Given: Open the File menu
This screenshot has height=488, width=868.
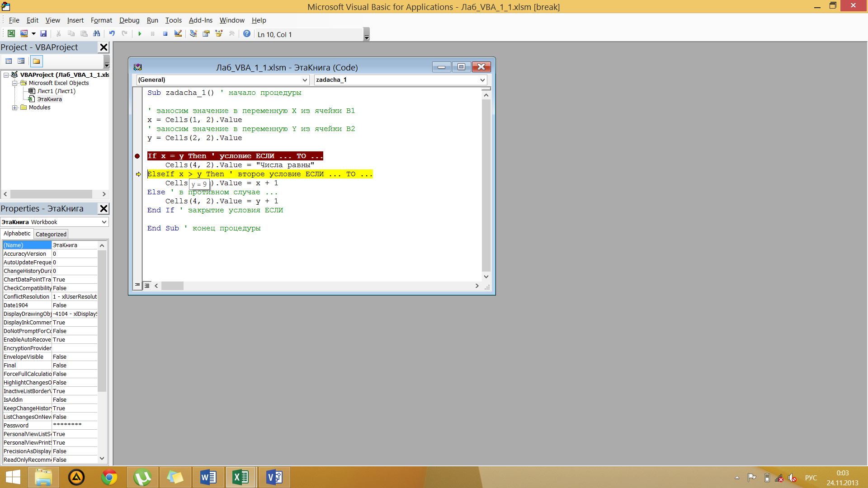Looking at the screenshot, I should coord(14,20).
